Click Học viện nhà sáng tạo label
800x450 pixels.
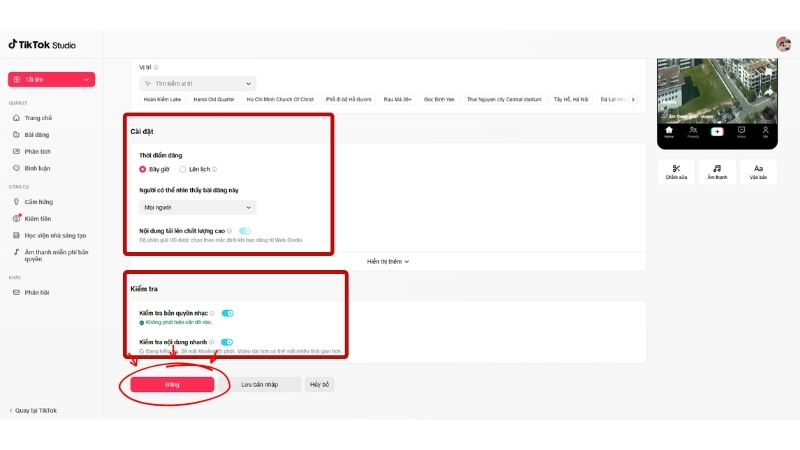[55, 236]
